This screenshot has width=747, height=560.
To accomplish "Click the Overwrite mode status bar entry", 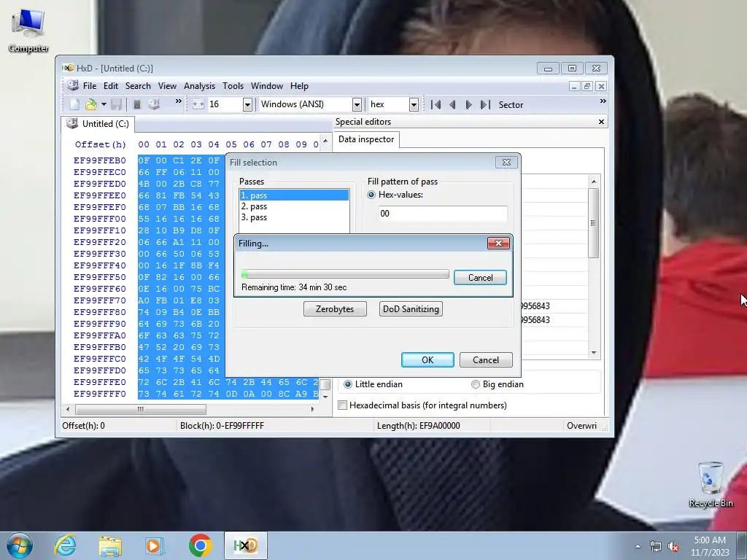I will click(x=581, y=426).
